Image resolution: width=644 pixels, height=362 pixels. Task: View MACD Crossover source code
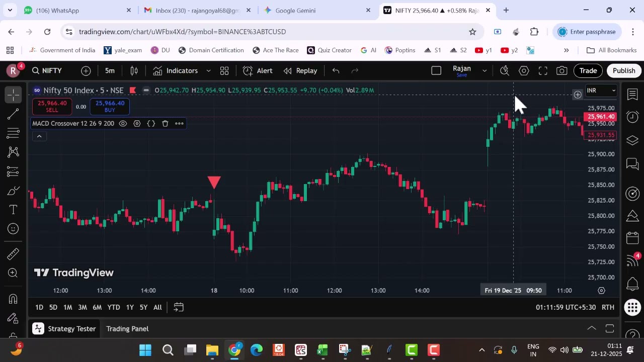151,123
